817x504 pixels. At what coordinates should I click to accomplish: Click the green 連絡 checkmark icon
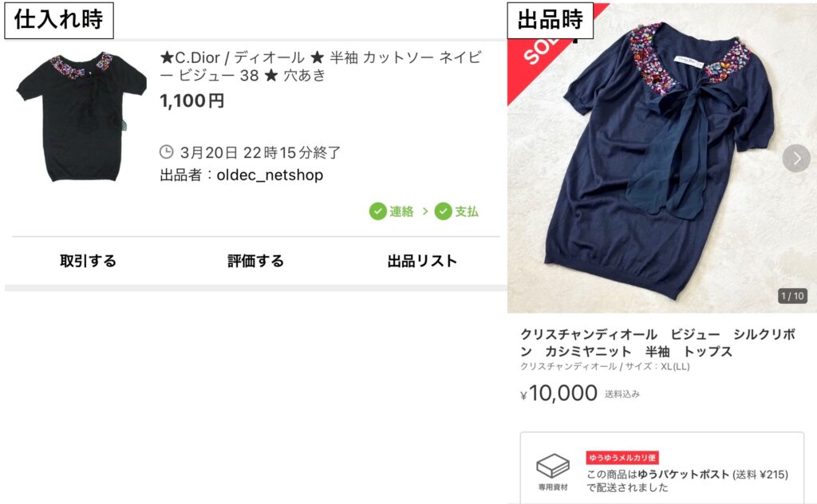tap(377, 211)
